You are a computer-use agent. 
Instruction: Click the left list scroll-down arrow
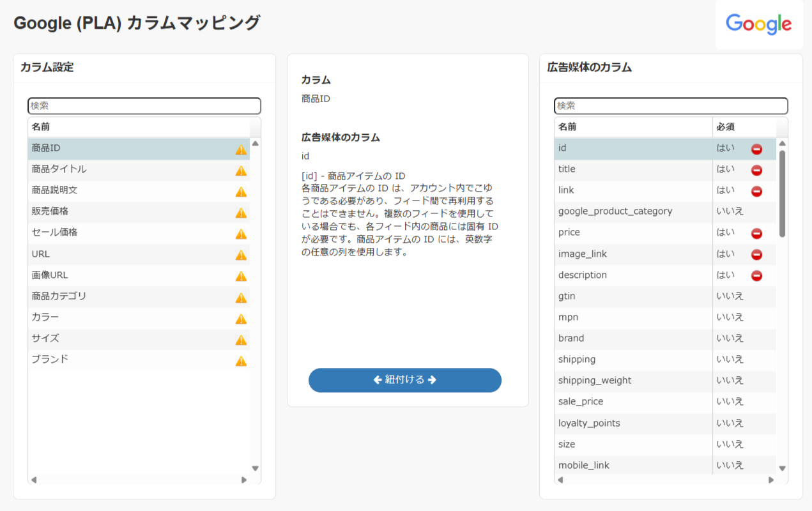pyautogui.click(x=256, y=468)
